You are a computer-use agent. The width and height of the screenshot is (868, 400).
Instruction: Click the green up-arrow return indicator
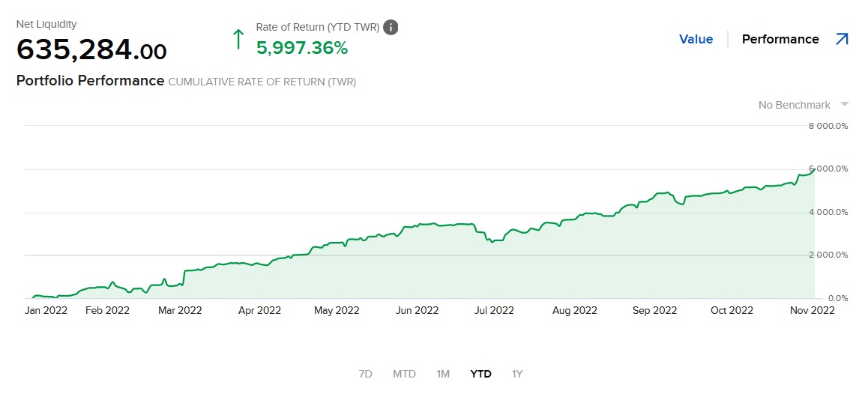[238, 39]
